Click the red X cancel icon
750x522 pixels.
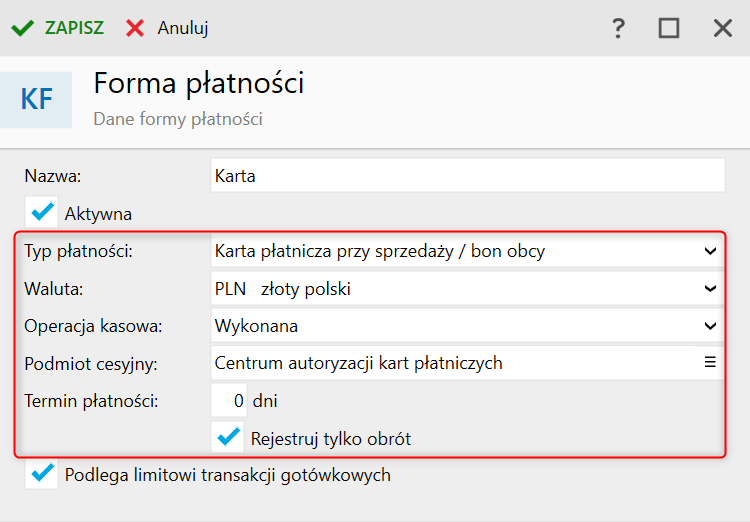click(135, 28)
